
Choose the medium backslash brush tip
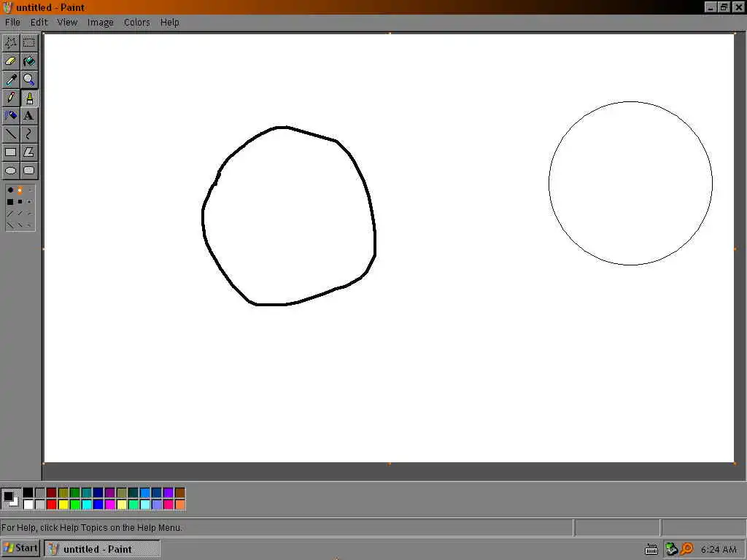[x=20, y=225]
